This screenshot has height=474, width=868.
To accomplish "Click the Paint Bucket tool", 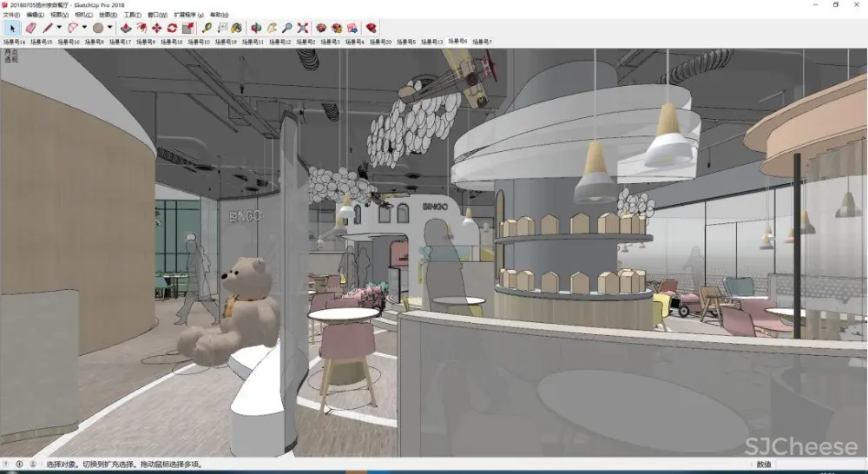I will [x=236, y=28].
